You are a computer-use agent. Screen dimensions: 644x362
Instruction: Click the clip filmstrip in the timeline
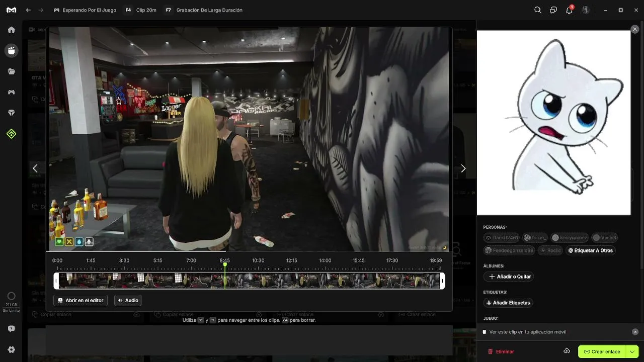click(x=250, y=281)
